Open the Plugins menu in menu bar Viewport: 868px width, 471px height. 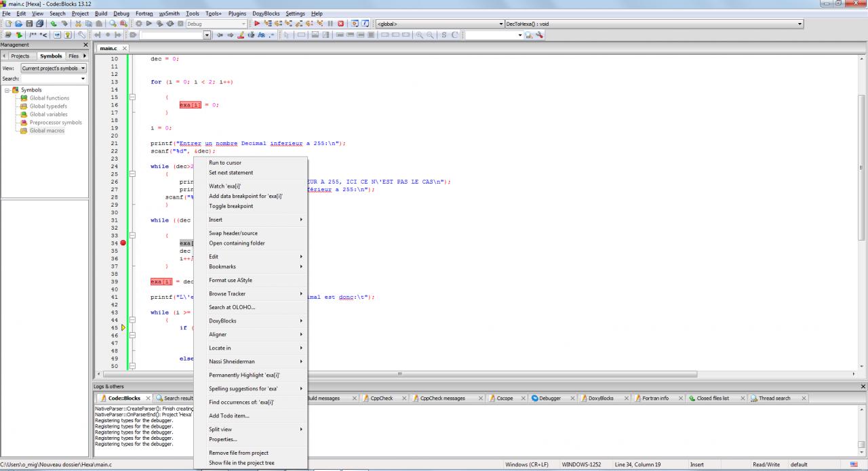click(237, 14)
